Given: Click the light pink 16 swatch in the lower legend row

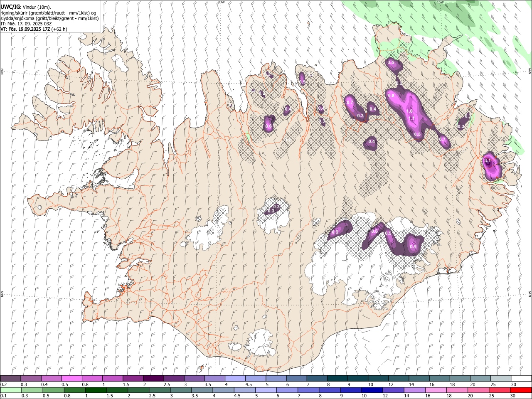Looking at the screenshot, I should (x=436, y=390).
